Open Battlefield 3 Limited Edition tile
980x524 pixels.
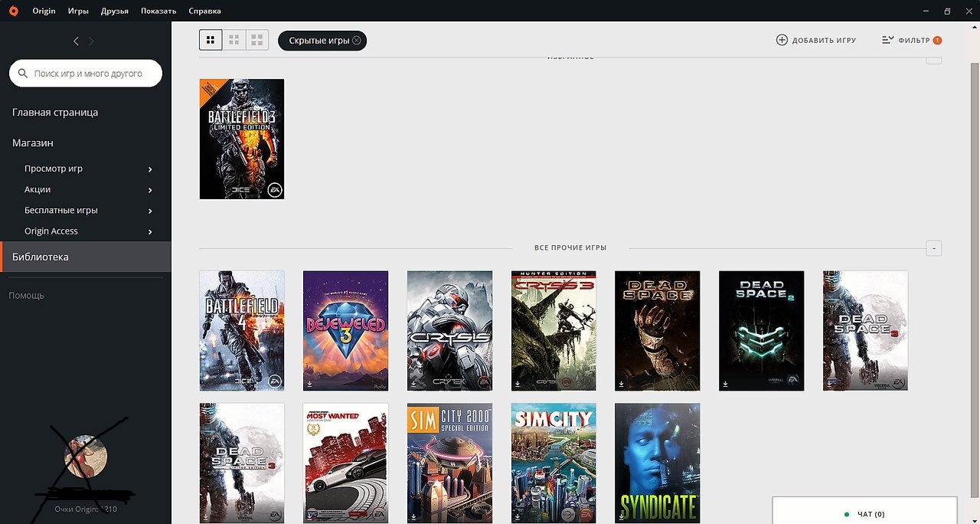tap(242, 139)
